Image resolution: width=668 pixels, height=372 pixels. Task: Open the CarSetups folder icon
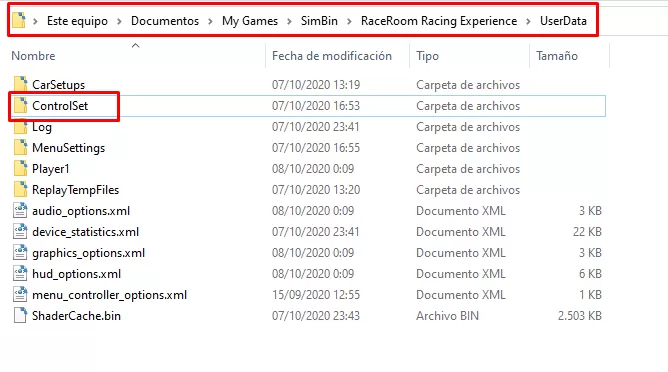click(20, 84)
